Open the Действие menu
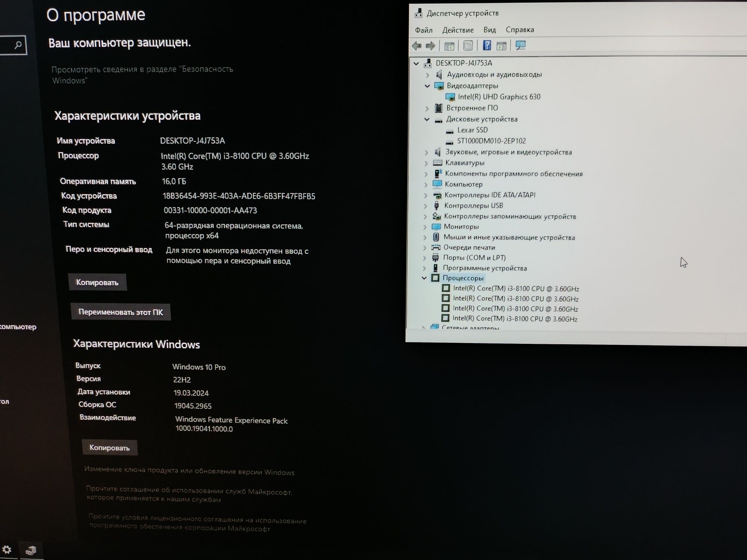Image resolution: width=747 pixels, height=560 pixels. pyautogui.click(x=458, y=30)
